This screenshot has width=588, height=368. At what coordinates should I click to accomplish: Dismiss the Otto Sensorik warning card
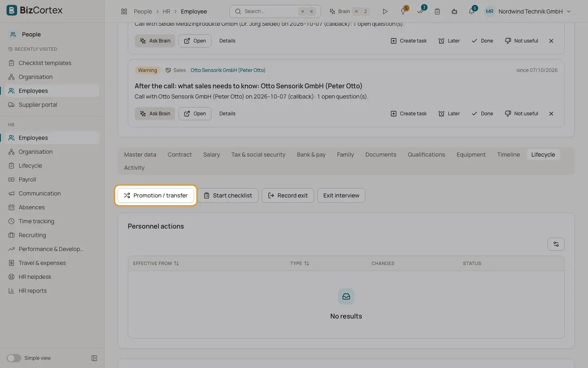pos(551,114)
